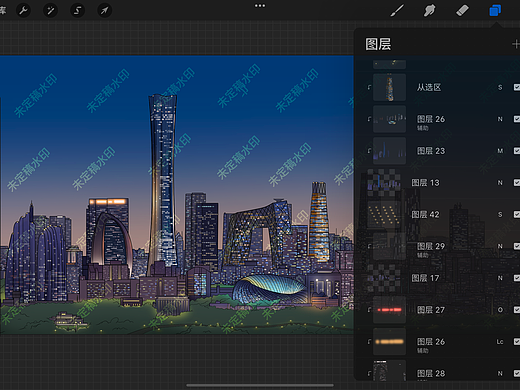Toggle visibility checkbox of 图层 28

coord(517,373)
